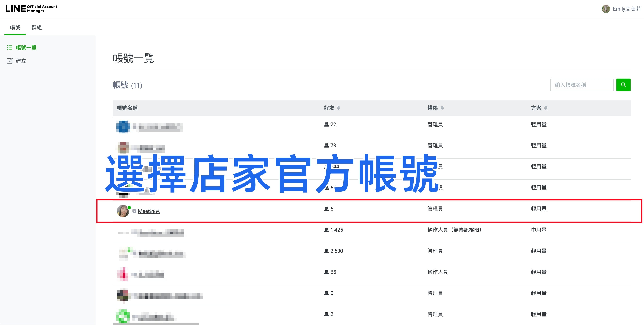Screen dimensions: 644x325
Task: Click 操作人員（無傳訊權限） cell
Action: pyautogui.click(x=455, y=230)
